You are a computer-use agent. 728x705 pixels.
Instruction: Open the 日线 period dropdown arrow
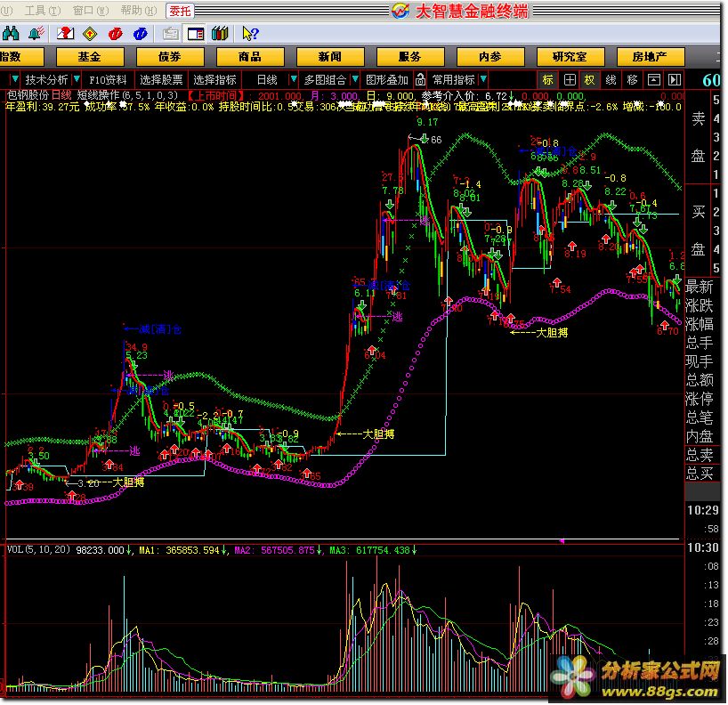[x=293, y=79]
